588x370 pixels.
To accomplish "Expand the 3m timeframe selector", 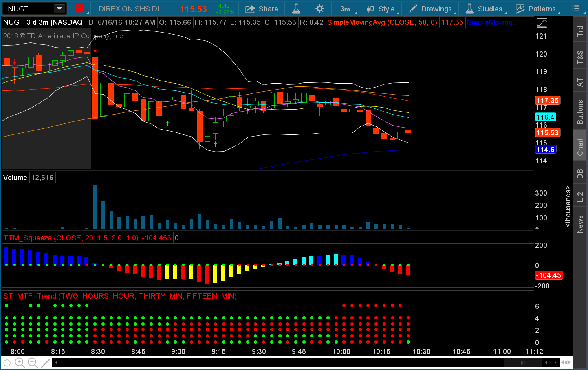I will (347, 9).
